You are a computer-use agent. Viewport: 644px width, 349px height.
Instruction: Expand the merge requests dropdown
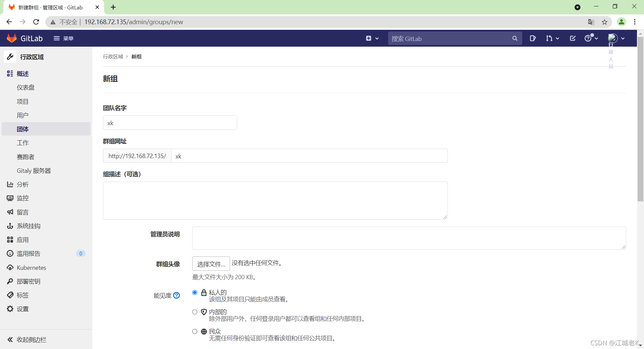[x=552, y=38]
